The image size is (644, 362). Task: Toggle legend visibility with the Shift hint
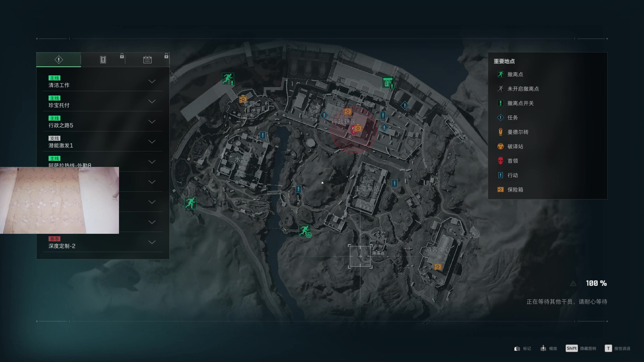point(581,348)
